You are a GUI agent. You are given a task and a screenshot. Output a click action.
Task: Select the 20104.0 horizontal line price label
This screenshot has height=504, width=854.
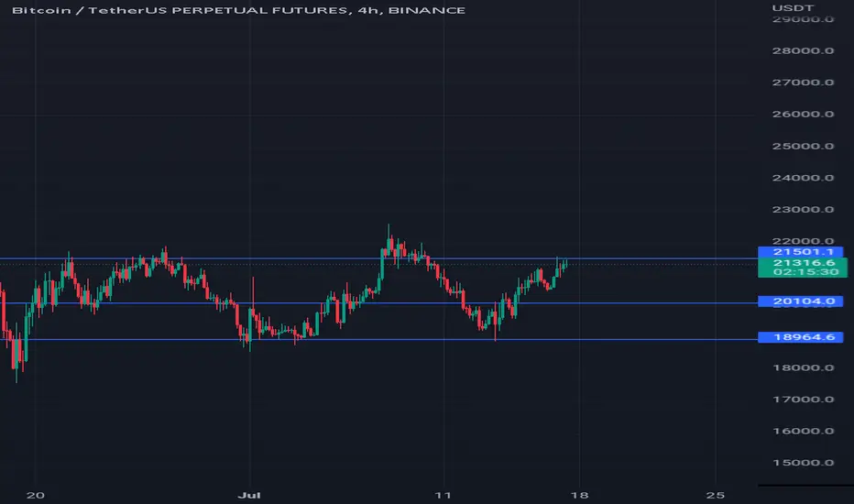(x=801, y=301)
